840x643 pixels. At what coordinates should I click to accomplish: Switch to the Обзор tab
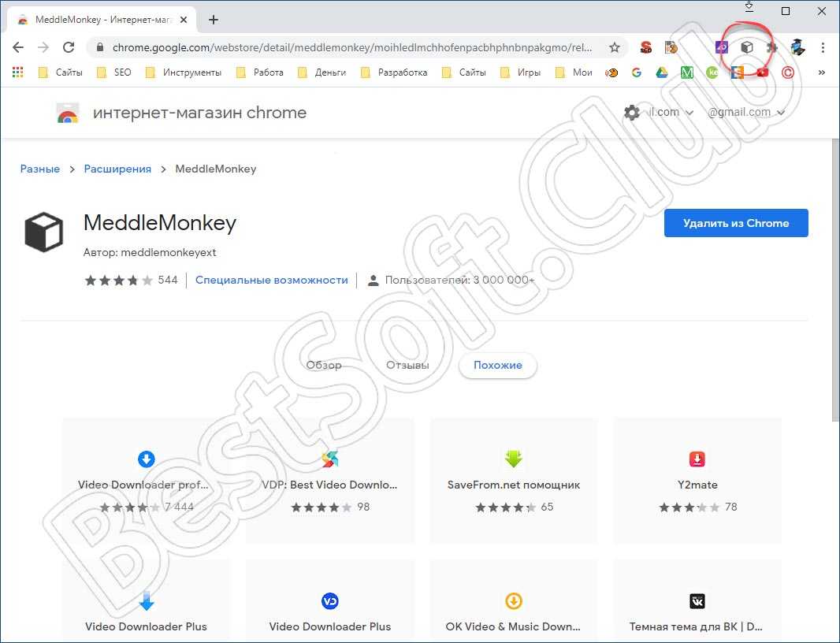[x=324, y=366]
